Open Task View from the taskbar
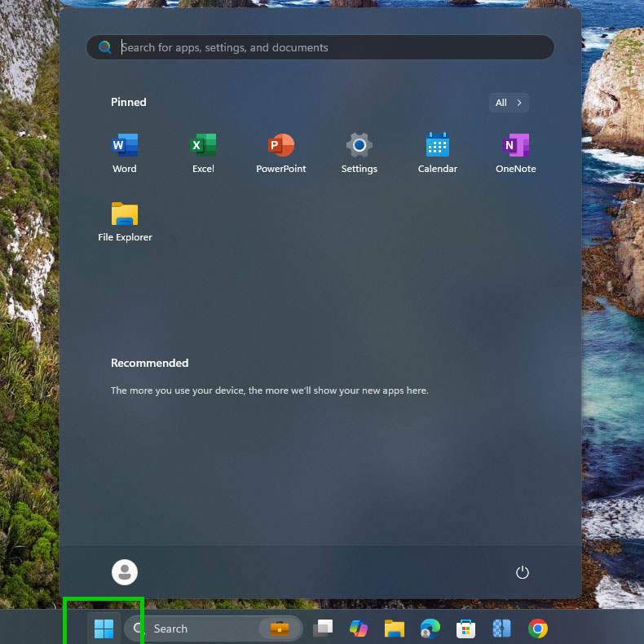This screenshot has height=644, width=644. [323, 629]
